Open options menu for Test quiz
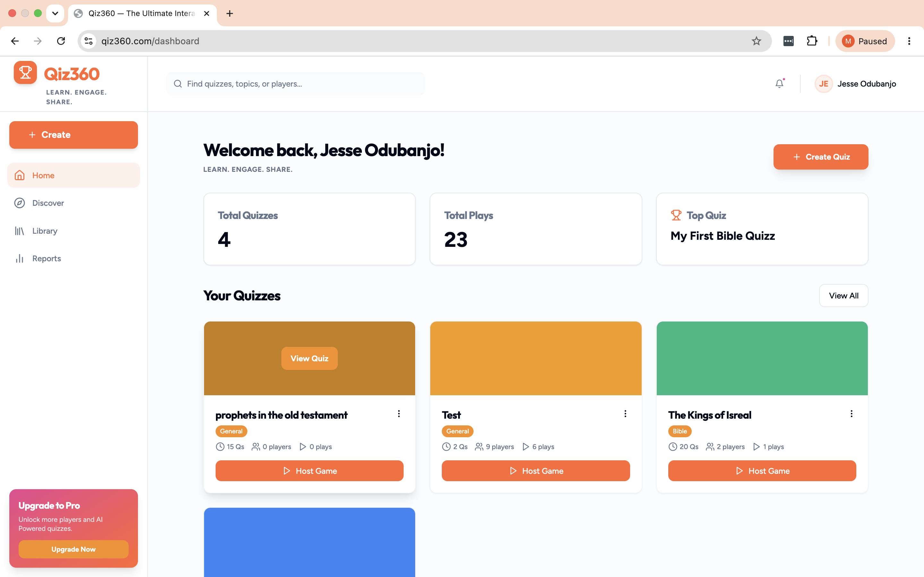 (x=625, y=414)
